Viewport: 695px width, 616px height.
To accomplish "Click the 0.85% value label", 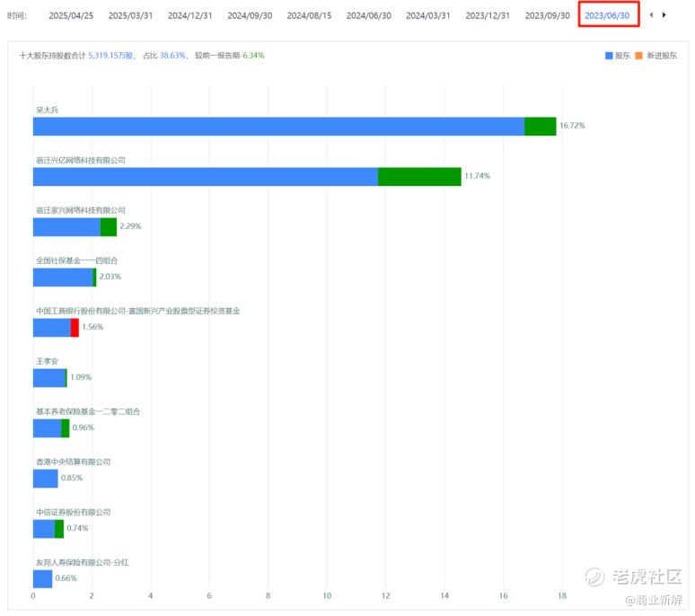I will pyautogui.click(x=71, y=478).
